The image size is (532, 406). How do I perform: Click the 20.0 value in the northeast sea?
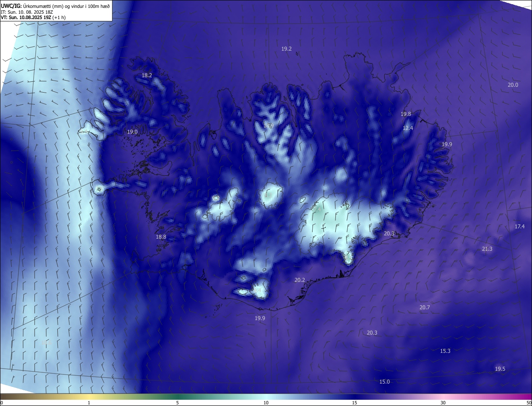[x=513, y=85]
